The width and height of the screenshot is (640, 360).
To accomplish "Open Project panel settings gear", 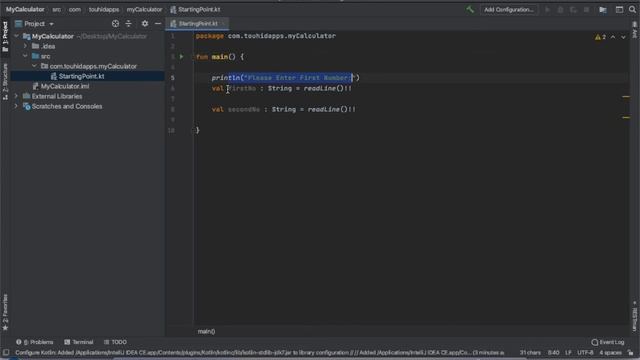I will [145, 24].
